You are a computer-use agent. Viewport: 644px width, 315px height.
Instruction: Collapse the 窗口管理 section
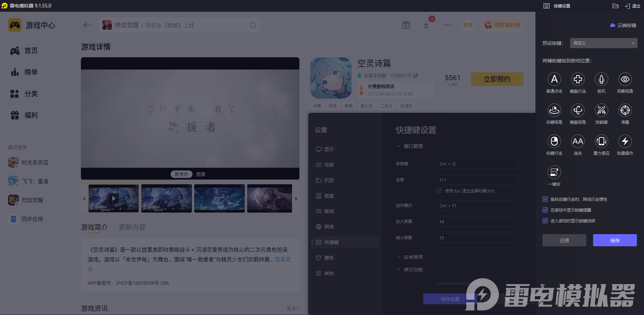point(399,146)
